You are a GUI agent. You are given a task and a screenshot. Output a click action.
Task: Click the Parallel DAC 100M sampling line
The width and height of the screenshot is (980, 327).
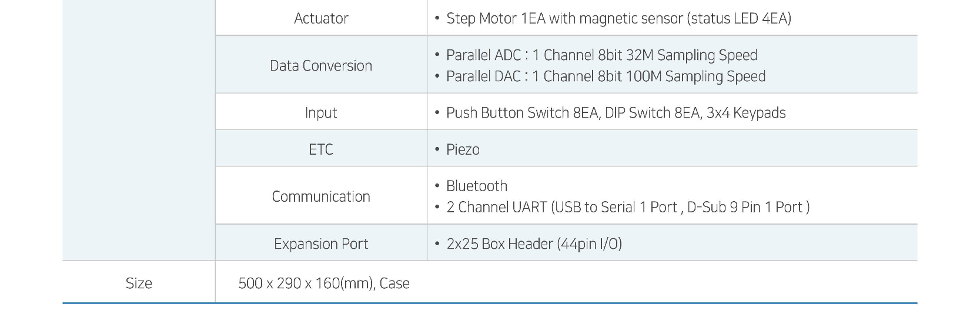[606, 76]
